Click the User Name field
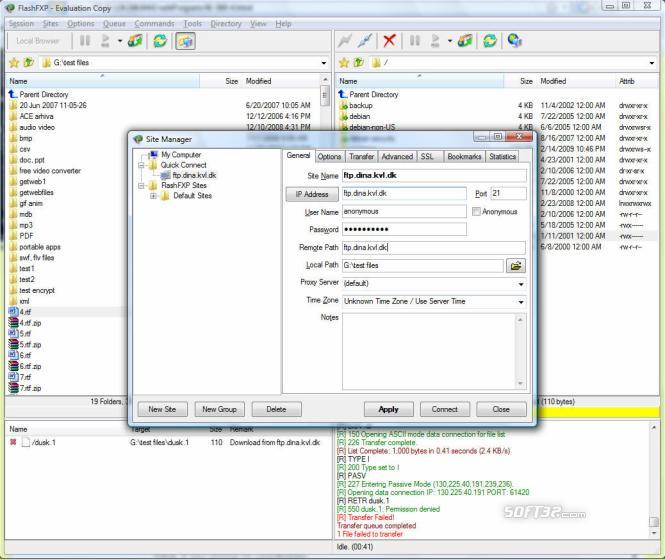The image size is (665, 559). (404, 211)
